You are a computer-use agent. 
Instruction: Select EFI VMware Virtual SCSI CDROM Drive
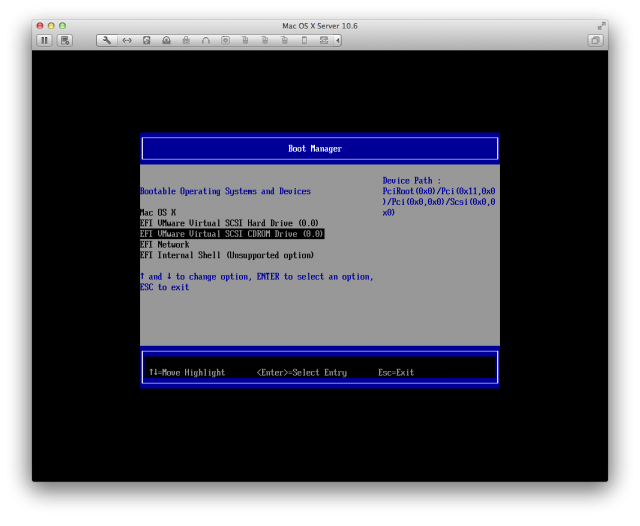point(232,234)
